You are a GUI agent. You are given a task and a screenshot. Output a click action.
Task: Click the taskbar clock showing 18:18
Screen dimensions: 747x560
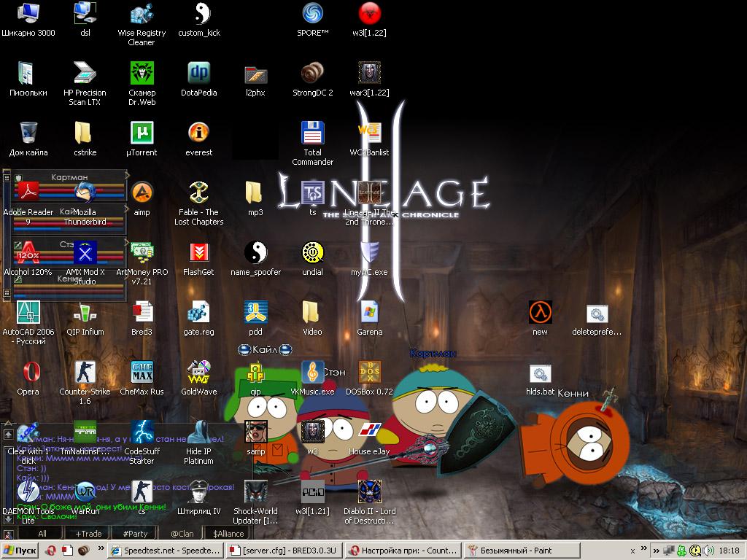[729, 551]
